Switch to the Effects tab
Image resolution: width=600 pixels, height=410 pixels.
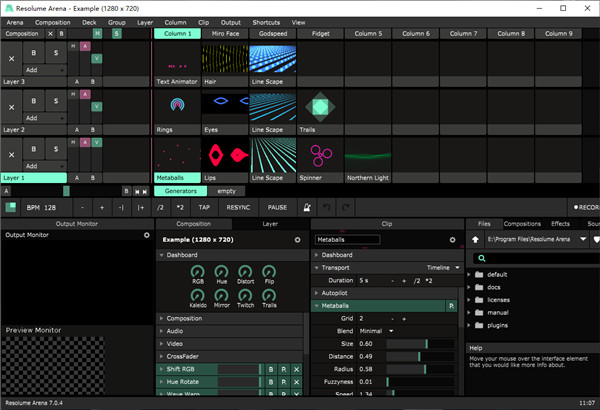click(x=560, y=224)
